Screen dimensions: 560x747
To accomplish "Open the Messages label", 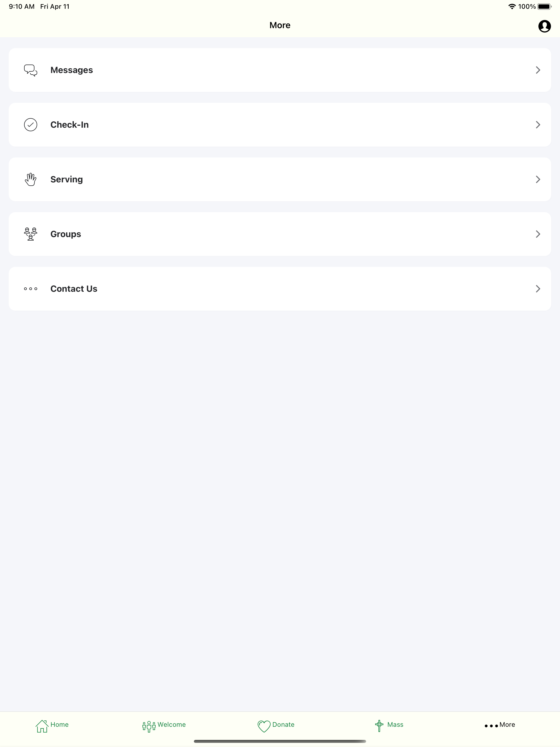I will (x=72, y=70).
